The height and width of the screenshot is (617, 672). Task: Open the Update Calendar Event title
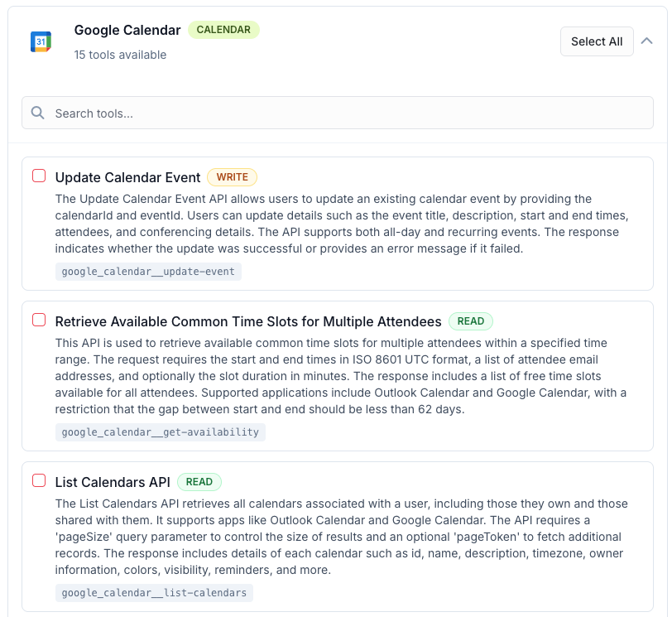127,177
